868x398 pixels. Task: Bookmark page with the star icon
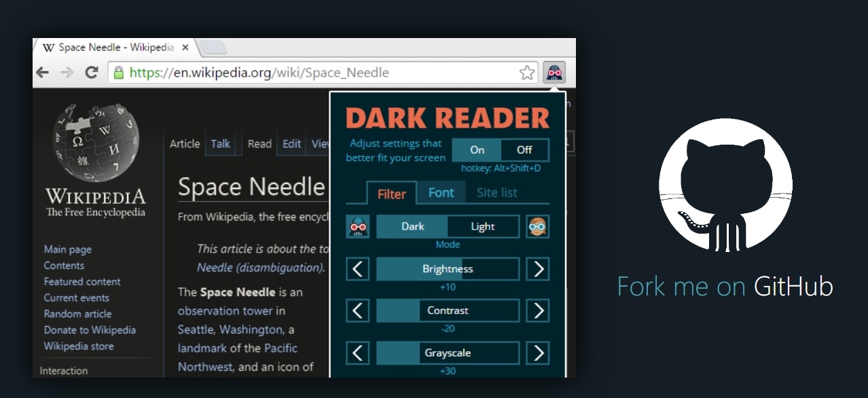click(x=527, y=73)
